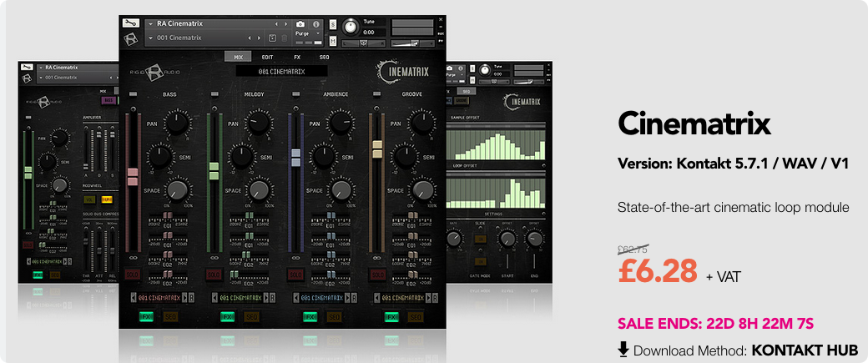Click the link icon below the MELODY fader
This screenshot has height=363, width=868.
tap(214, 258)
